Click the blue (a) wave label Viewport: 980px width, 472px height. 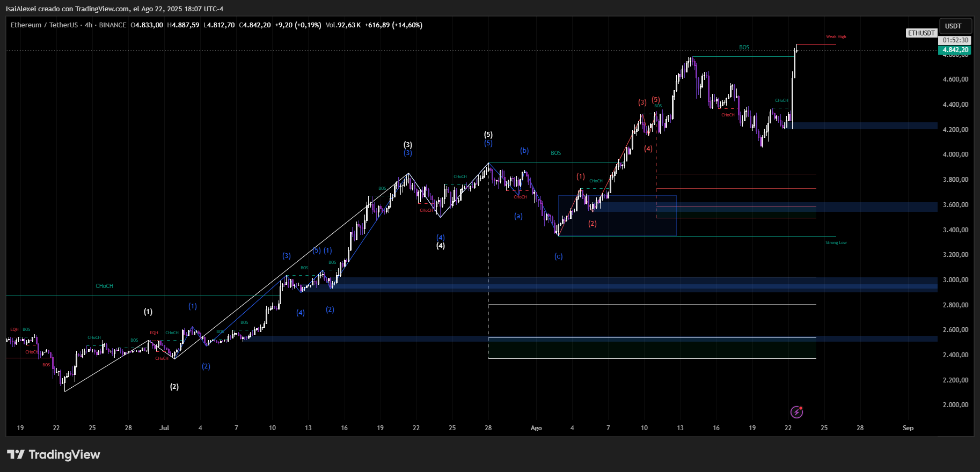point(518,216)
